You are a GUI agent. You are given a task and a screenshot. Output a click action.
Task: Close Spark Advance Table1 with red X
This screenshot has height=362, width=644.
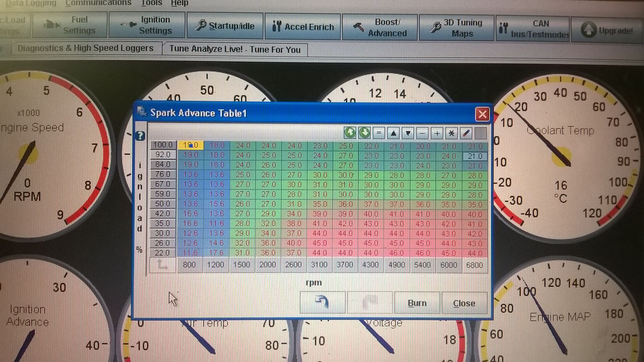(482, 114)
